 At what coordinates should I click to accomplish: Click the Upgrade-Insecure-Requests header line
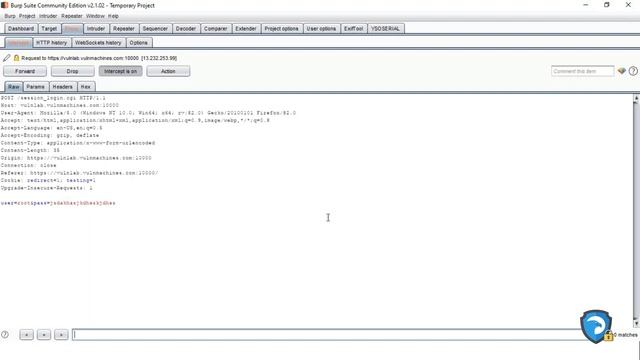(x=47, y=188)
